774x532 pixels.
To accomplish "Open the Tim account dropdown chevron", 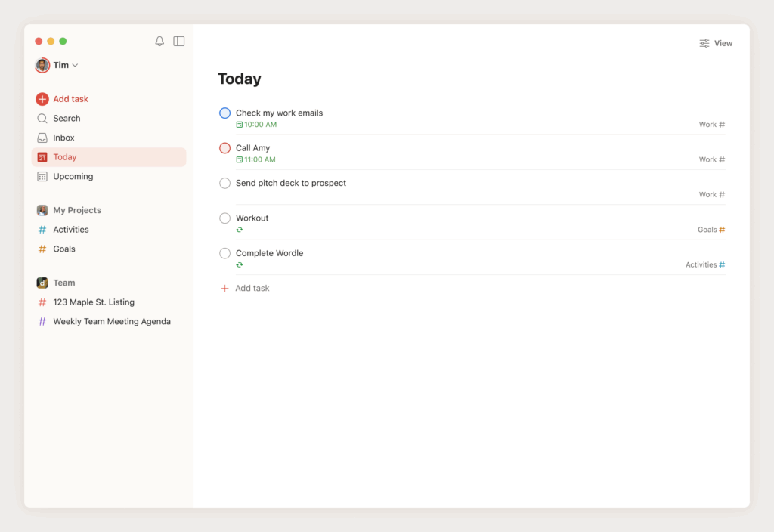I will tap(75, 65).
